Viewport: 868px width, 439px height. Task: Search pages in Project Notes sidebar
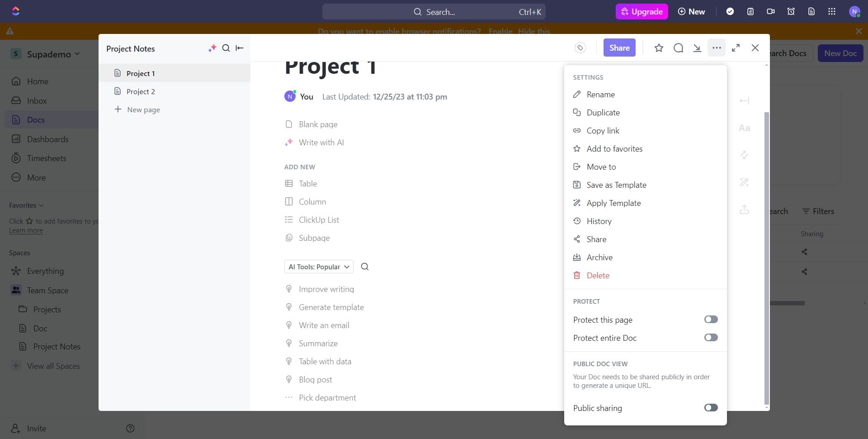click(x=226, y=48)
